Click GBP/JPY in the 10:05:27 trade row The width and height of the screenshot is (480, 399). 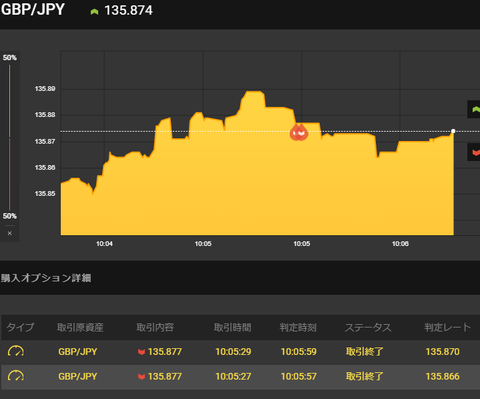tap(78, 376)
